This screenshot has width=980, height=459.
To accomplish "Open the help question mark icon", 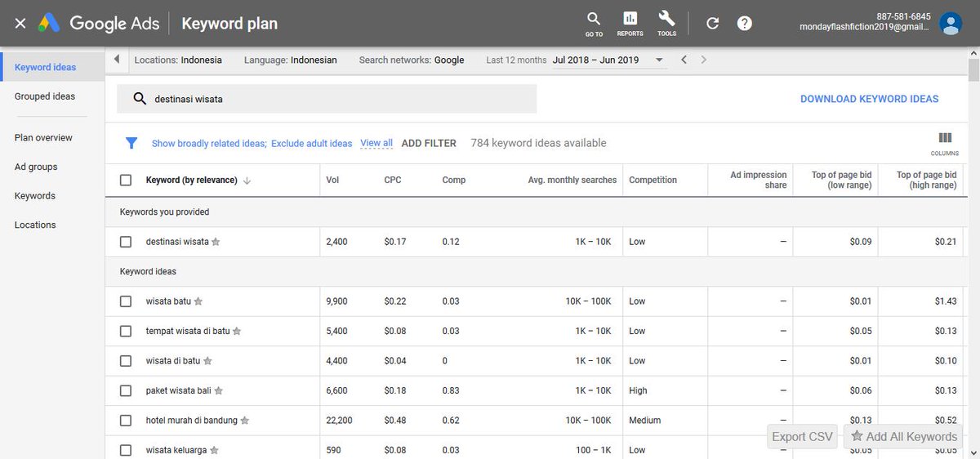I will click(x=744, y=24).
